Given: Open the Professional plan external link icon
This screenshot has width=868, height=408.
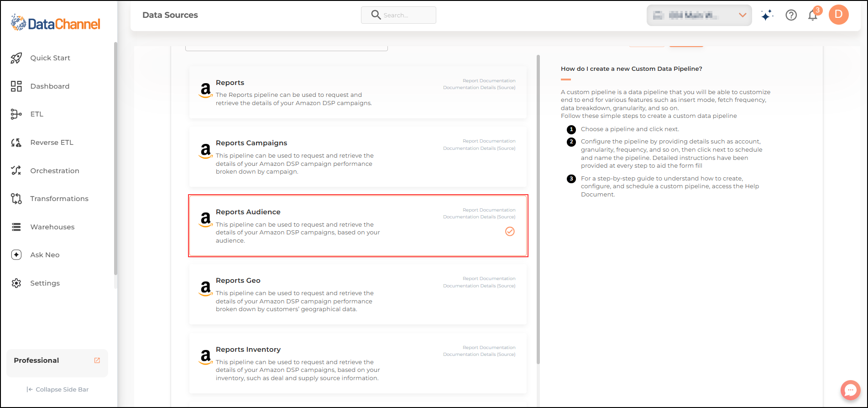Looking at the screenshot, I should point(97,360).
